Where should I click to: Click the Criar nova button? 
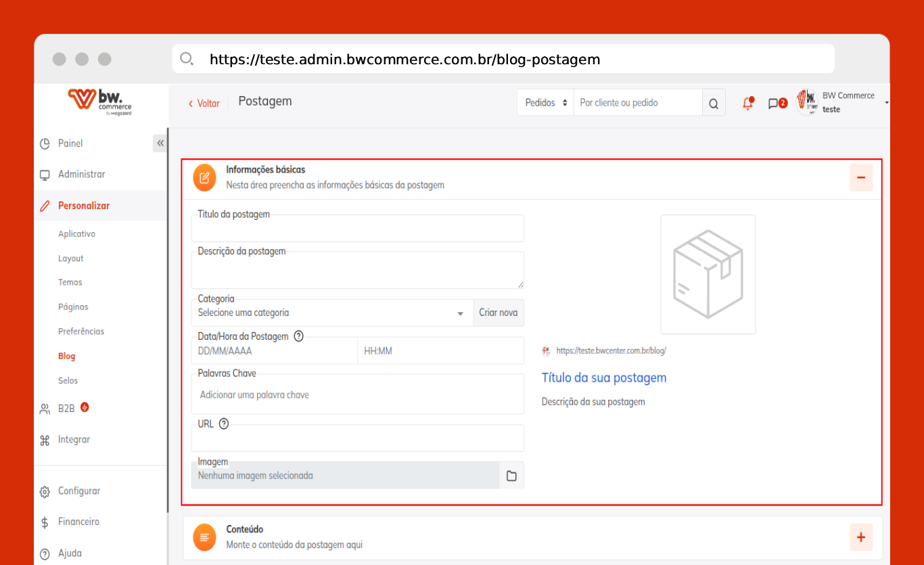(498, 313)
